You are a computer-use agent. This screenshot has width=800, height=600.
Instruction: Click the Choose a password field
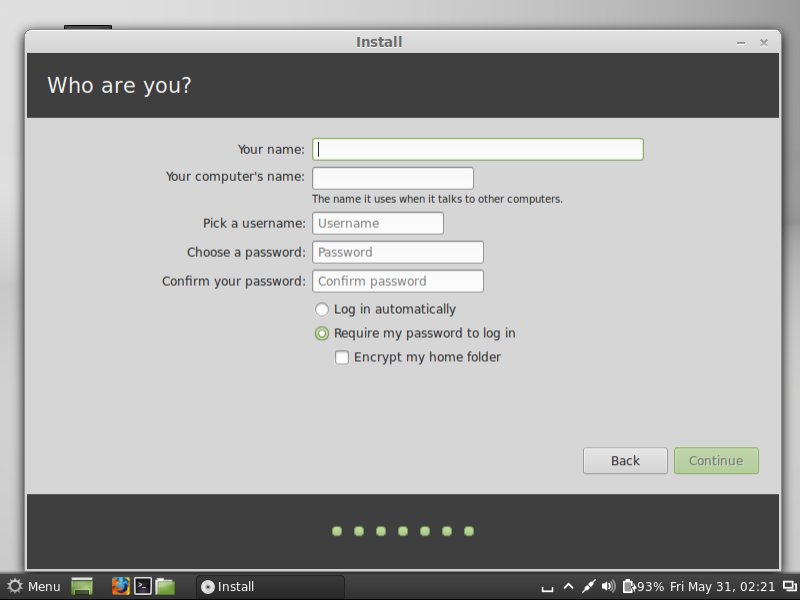pos(397,252)
